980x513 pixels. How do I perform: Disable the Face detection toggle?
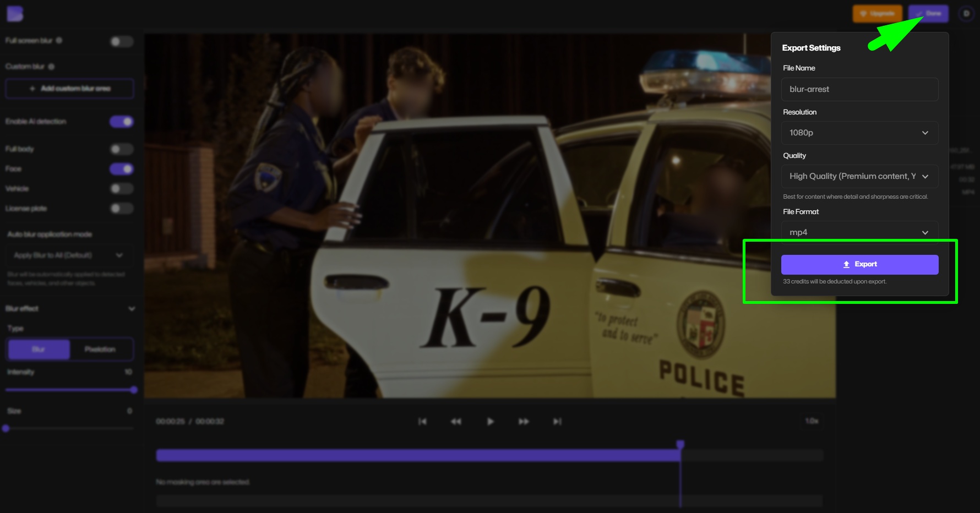(121, 168)
